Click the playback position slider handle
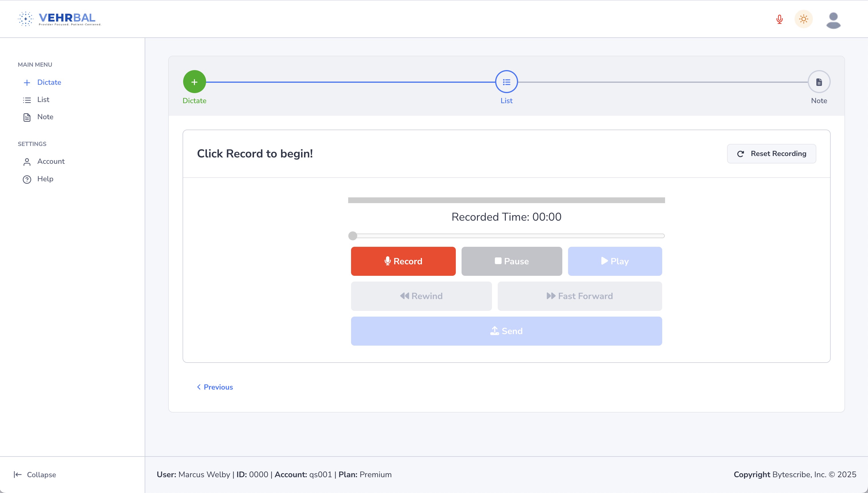Viewport: 868px width, 493px height. 353,236
